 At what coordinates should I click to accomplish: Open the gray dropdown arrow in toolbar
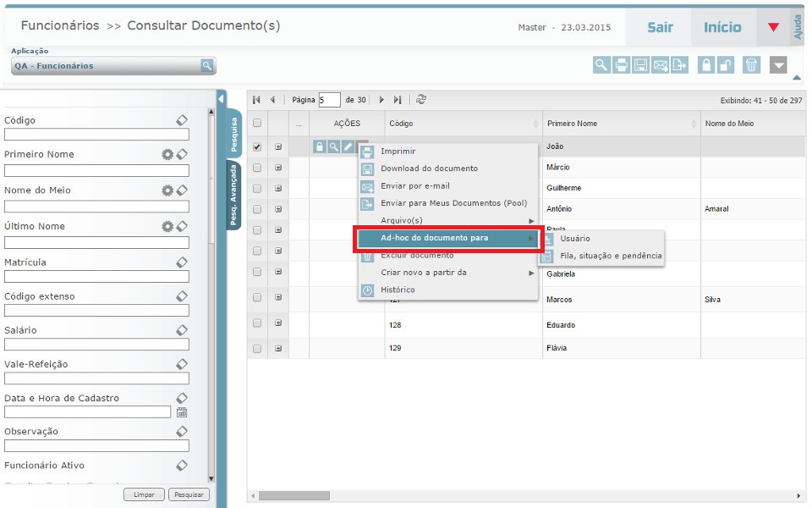coord(778,65)
